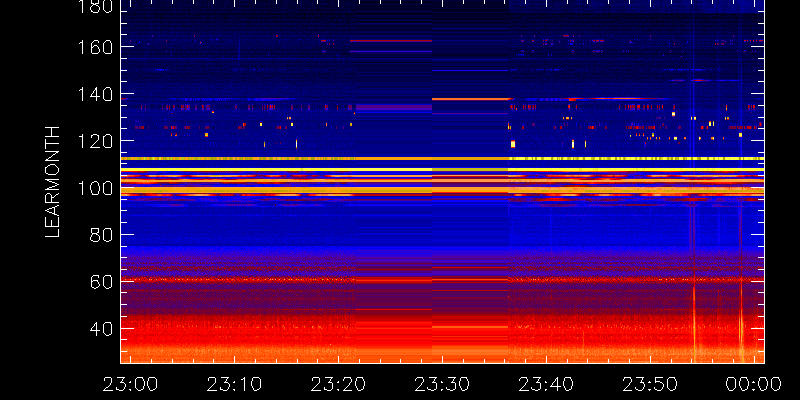800x400 pixels.
Task: Click the 180 frequency axis label
Action: (93, 6)
